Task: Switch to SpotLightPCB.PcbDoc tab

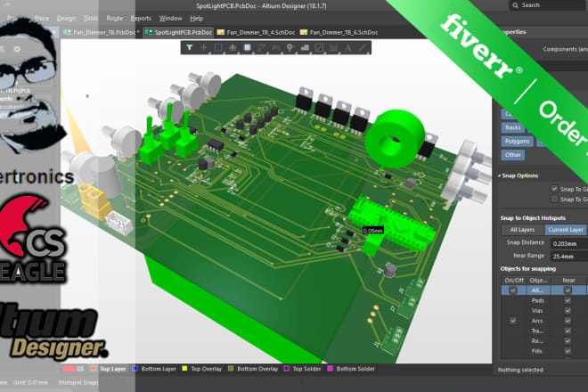Action: click(179, 32)
